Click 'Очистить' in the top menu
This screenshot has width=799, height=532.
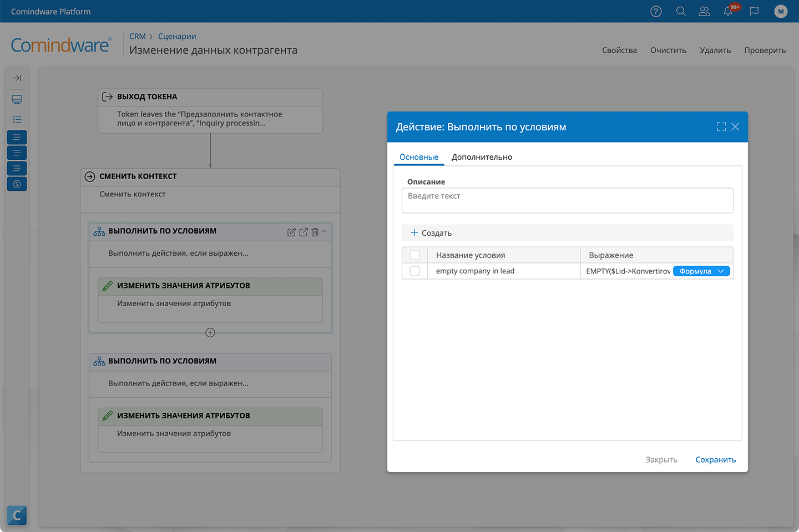pos(668,50)
